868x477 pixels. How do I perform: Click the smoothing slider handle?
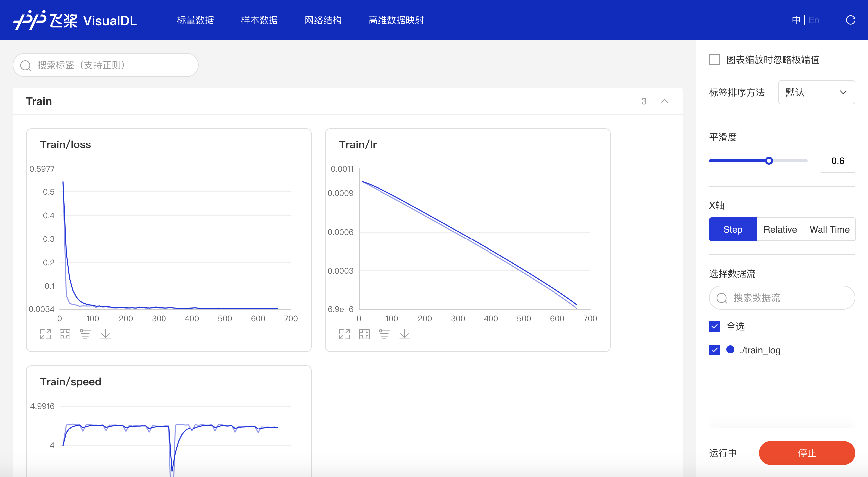tap(769, 161)
